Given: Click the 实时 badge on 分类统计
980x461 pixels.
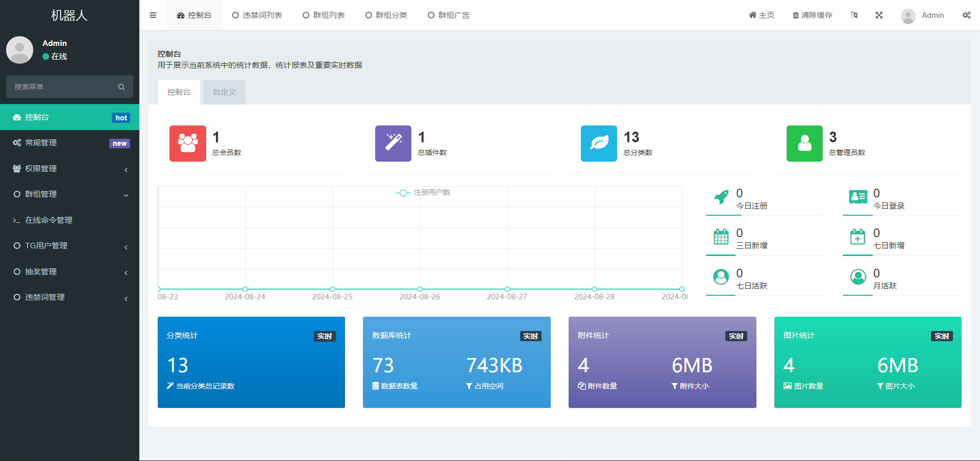Looking at the screenshot, I should tap(325, 336).
